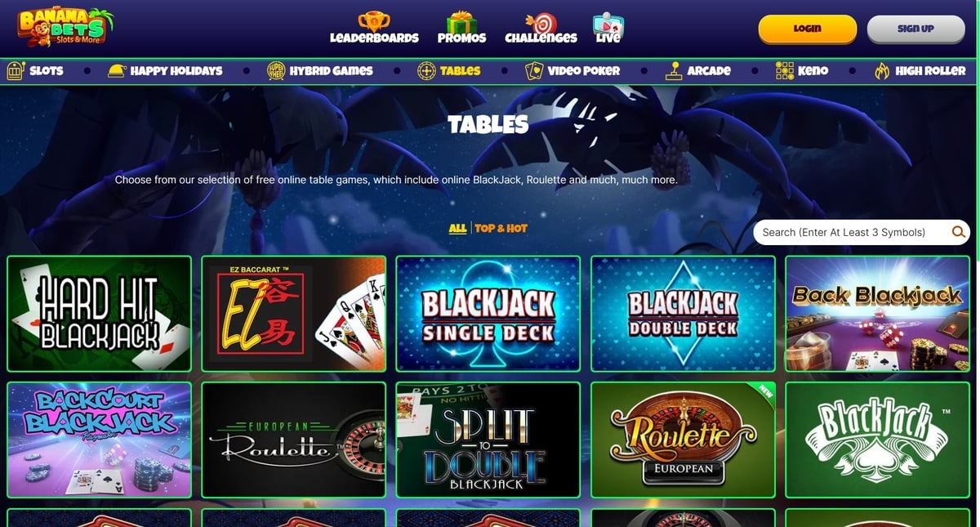The image size is (980, 527).
Task: Open the Hybrid Games category
Action: point(319,71)
